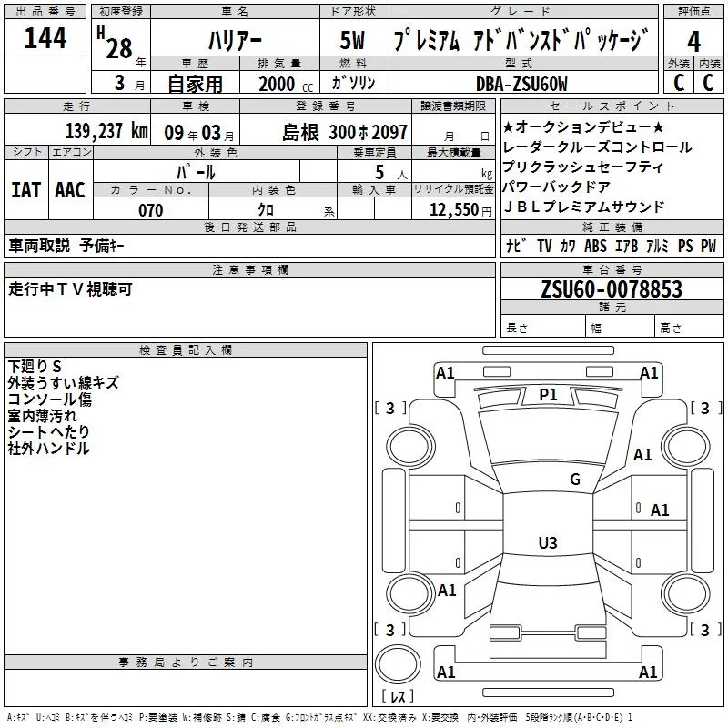Click the spare tire circle above "[レス]"
The image size is (728, 728).
pos(398,663)
